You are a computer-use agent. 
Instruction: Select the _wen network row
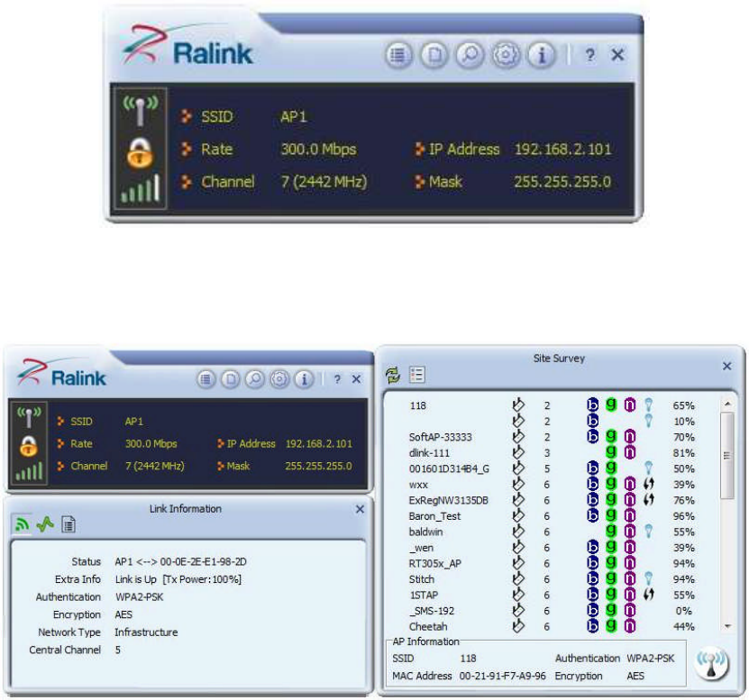point(552,548)
